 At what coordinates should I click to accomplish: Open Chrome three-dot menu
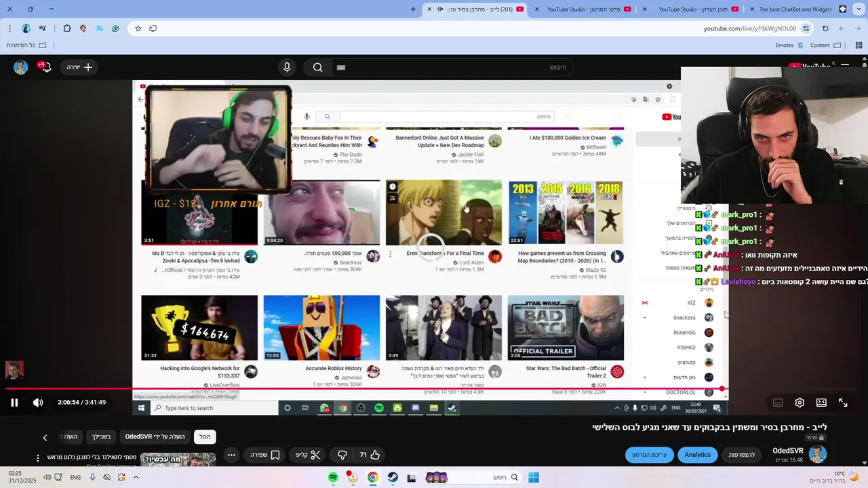(x=9, y=28)
